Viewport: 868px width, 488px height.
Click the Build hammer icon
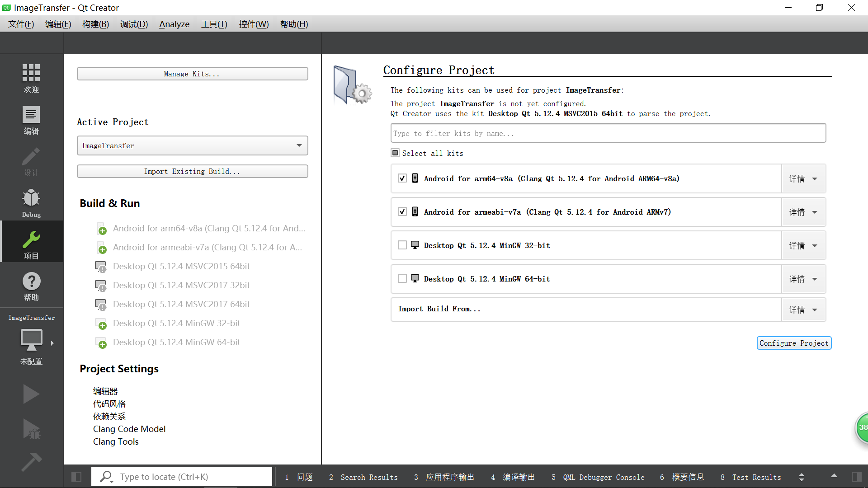[31, 462]
